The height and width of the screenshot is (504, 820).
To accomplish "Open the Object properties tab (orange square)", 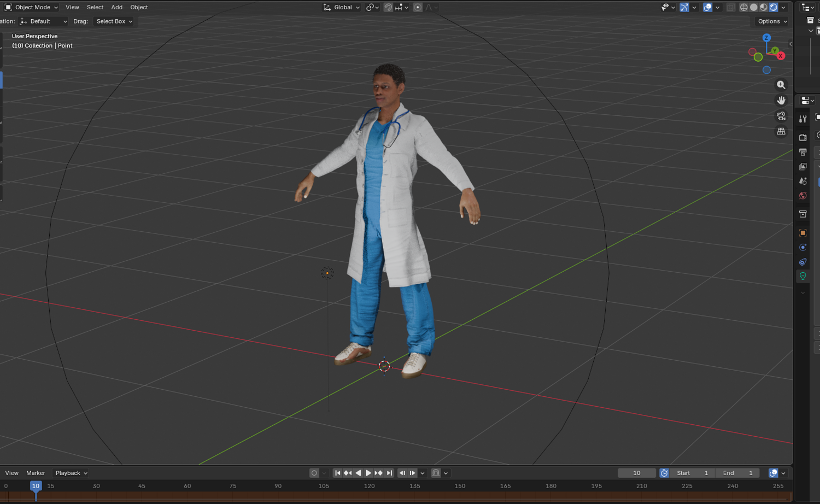I will [x=803, y=233].
